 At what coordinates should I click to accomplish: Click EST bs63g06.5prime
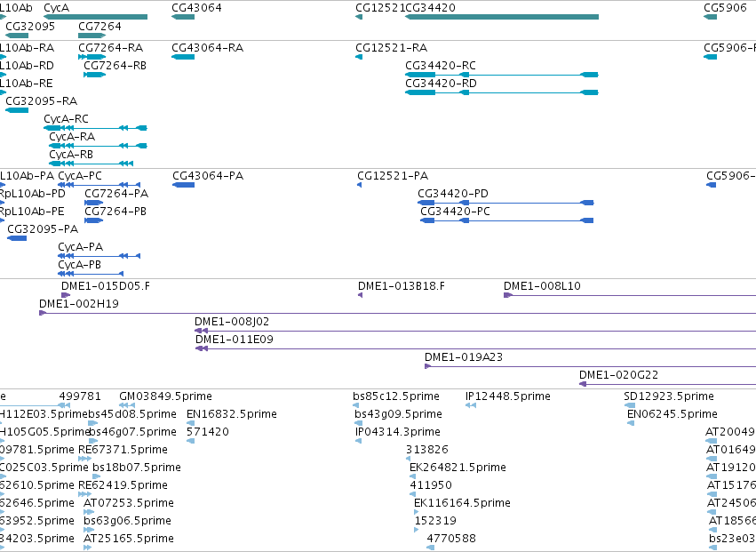point(128,522)
